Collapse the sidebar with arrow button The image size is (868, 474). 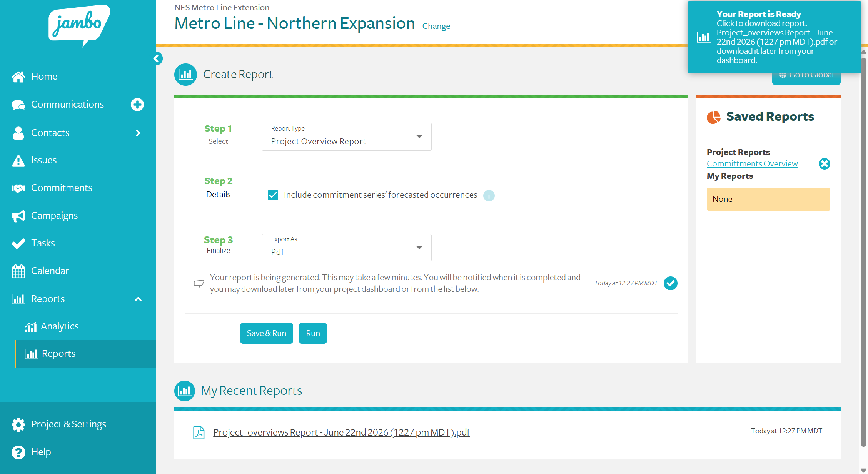click(x=157, y=58)
